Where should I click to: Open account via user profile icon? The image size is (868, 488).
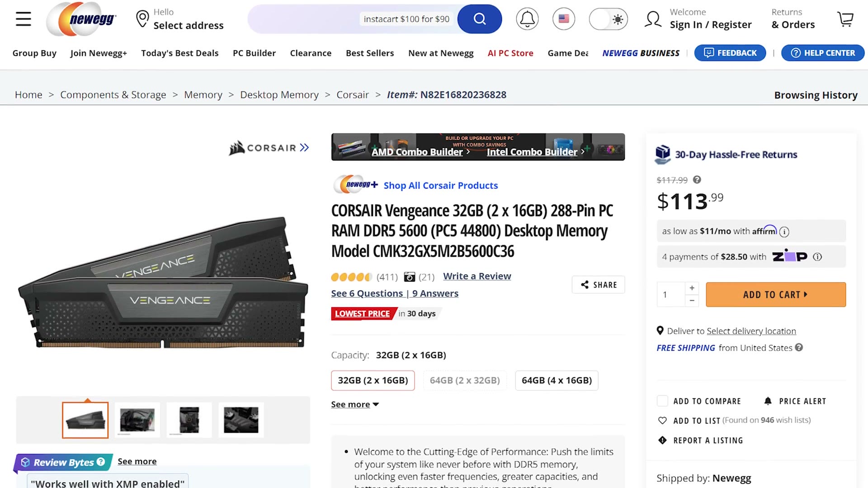click(x=653, y=19)
